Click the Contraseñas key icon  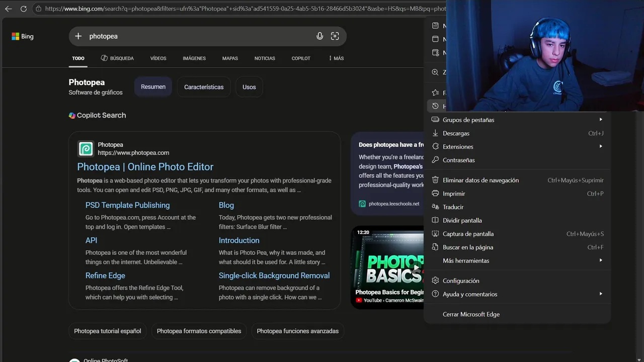point(436,160)
